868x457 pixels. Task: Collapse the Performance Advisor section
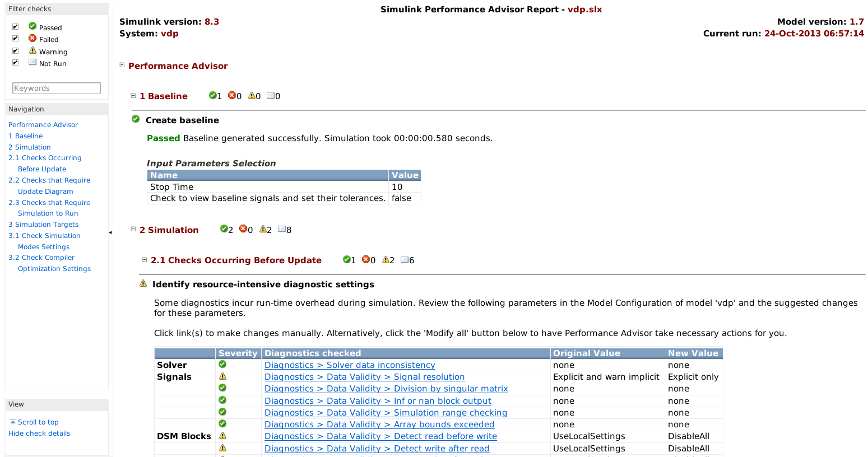click(122, 65)
